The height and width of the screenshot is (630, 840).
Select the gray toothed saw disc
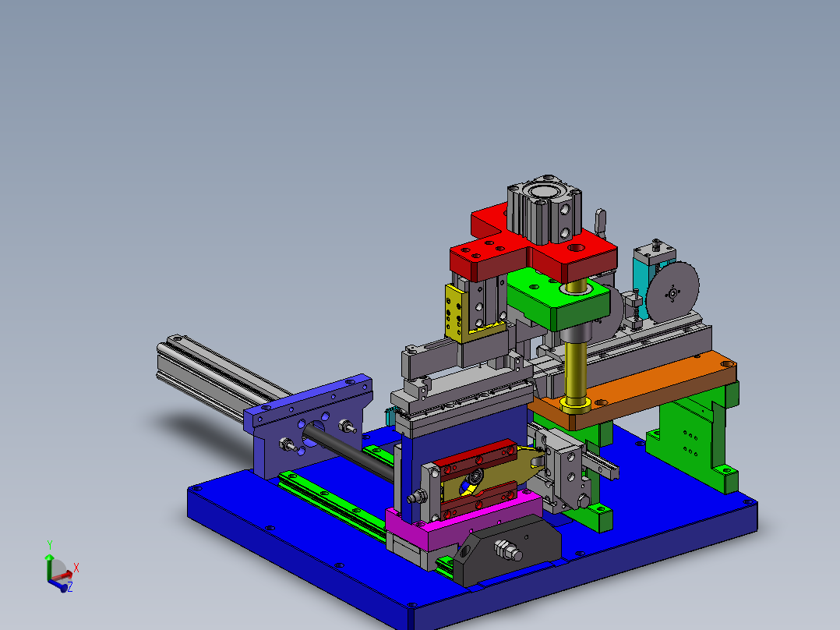click(672, 292)
